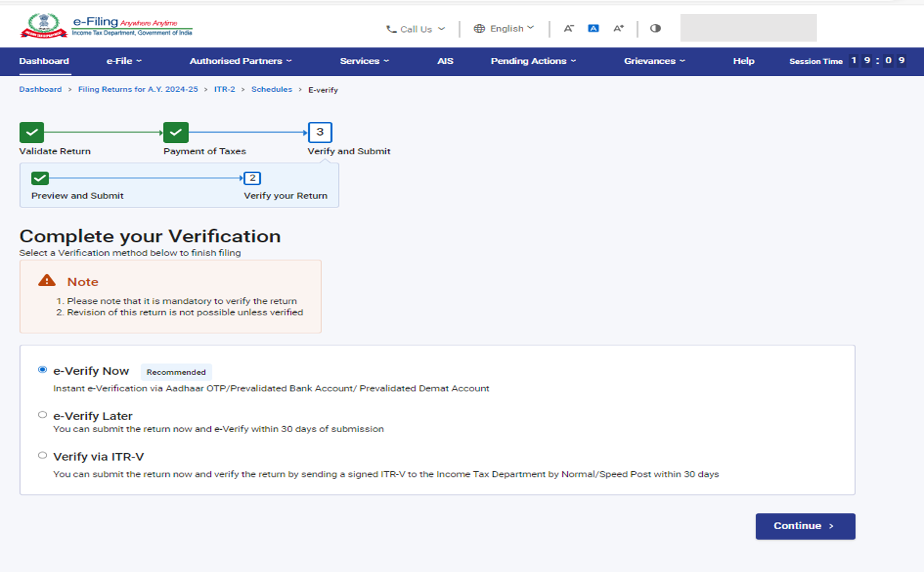Select Verify via ITR-V radio option
The image size is (924, 572).
[x=42, y=456]
